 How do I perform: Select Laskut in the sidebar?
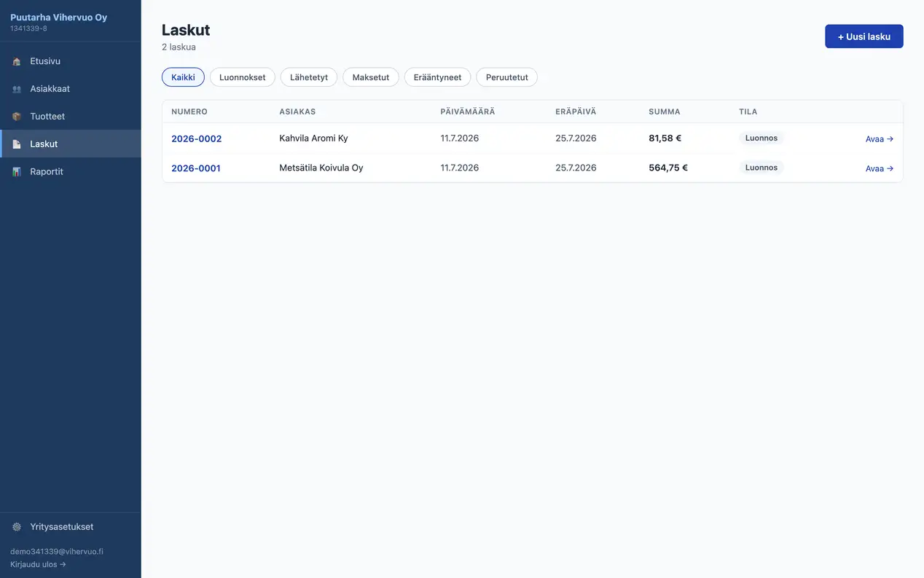[71, 144]
